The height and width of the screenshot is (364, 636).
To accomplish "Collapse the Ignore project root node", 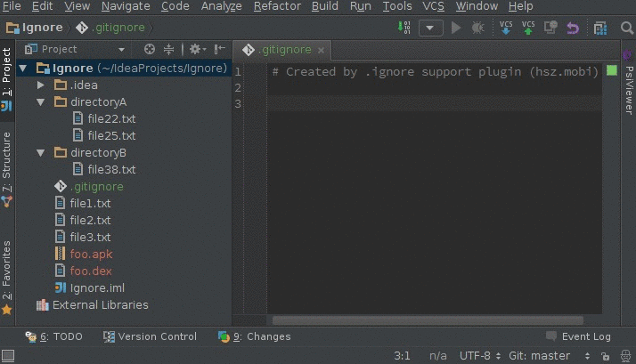I will (x=23, y=69).
